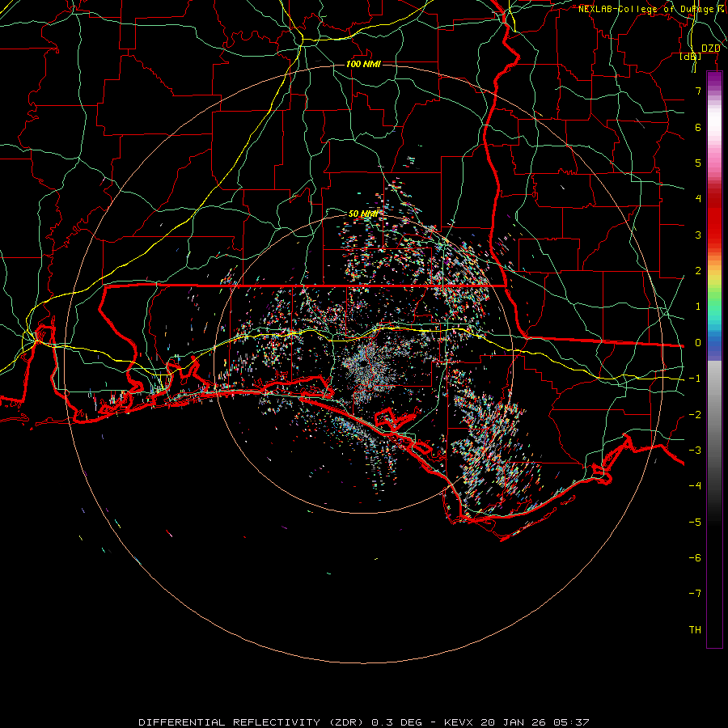The width and height of the screenshot is (728, 728).
Task: Click the [dB] units label
Action: tap(691, 57)
